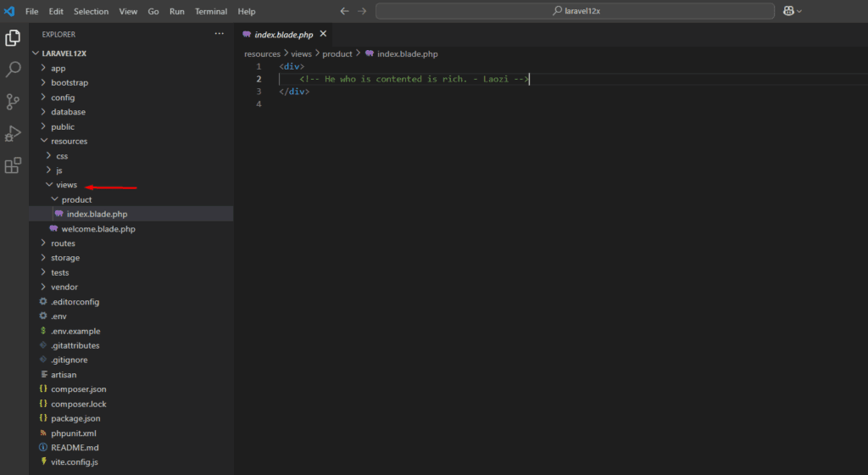Click the forward navigation arrow
Viewport: 868px width, 475px height.
[x=362, y=11]
